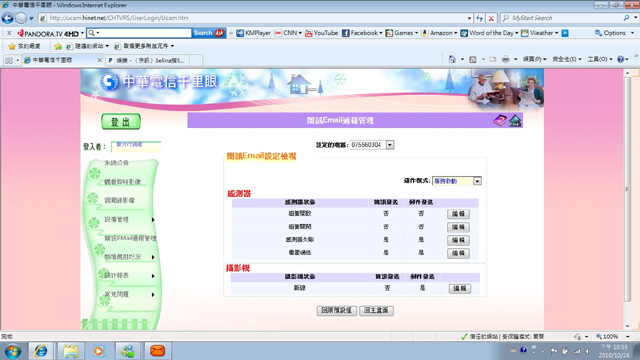Expand the CNN toolbar dropdown
The image size is (640, 360).
(300, 33)
